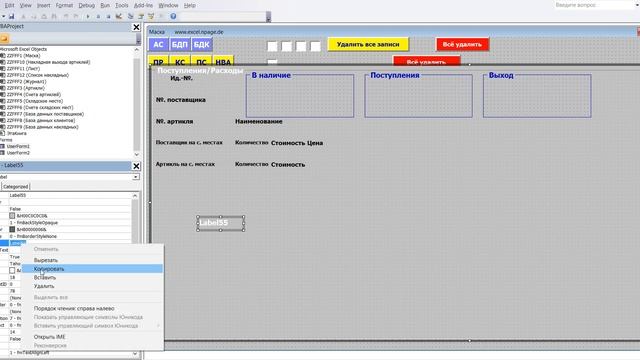The width and height of the screenshot is (640, 360).
Task: Click the BorderColor &H80000006& dark swatch
Action: (12, 229)
